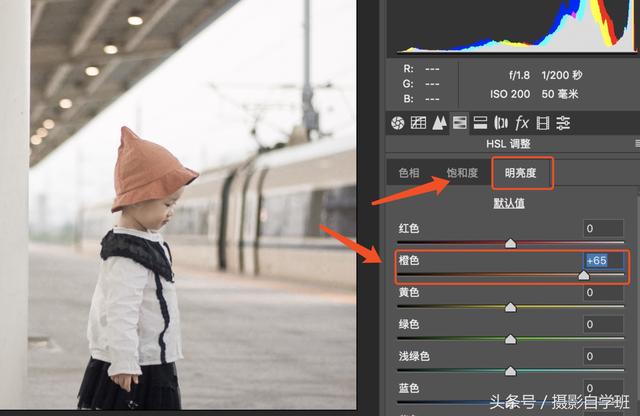Click the 默认值 link
The height and width of the screenshot is (416, 640).
[509, 203]
